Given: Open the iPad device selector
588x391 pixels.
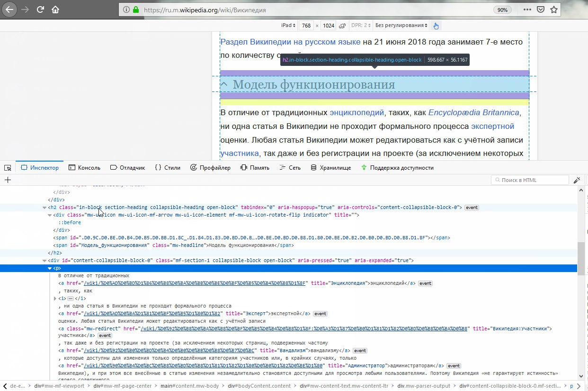Looking at the screenshot, I should click(x=288, y=25).
